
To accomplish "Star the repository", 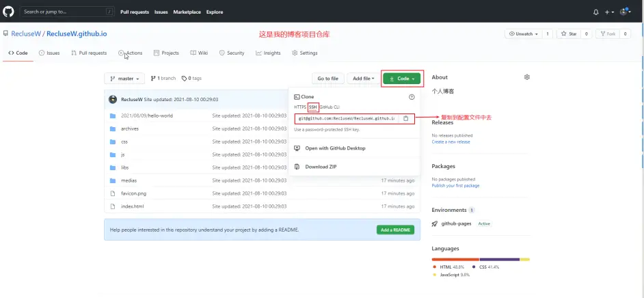I will click(569, 33).
